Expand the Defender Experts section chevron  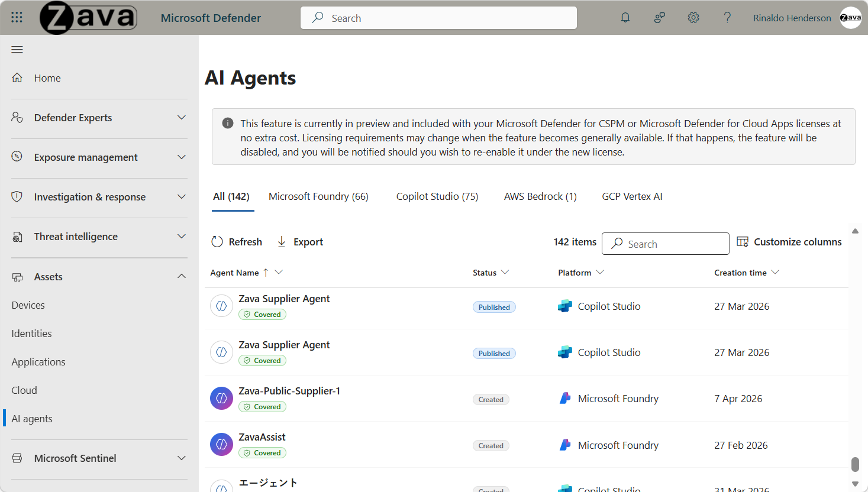coord(182,118)
